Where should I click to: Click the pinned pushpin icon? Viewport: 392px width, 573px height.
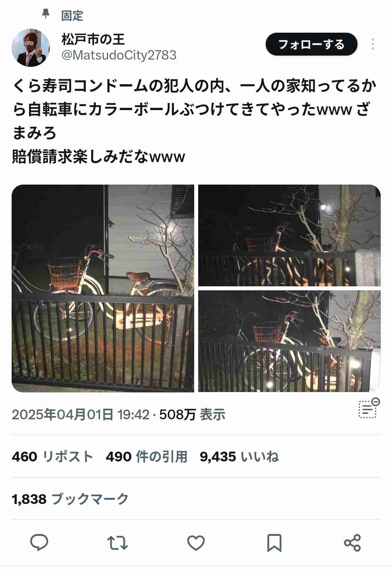click(x=46, y=14)
